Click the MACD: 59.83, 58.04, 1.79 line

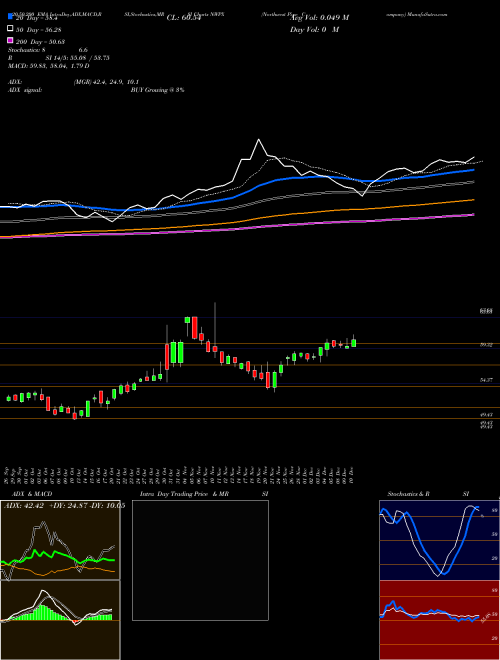49,66
